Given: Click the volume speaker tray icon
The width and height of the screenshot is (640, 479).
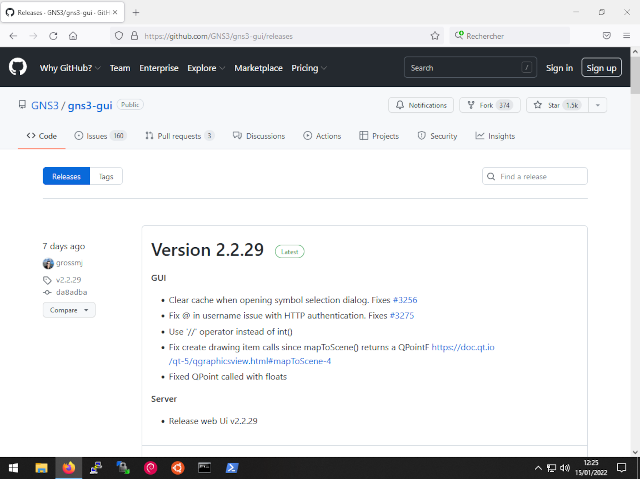Looking at the screenshot, I should pos(565,468).
